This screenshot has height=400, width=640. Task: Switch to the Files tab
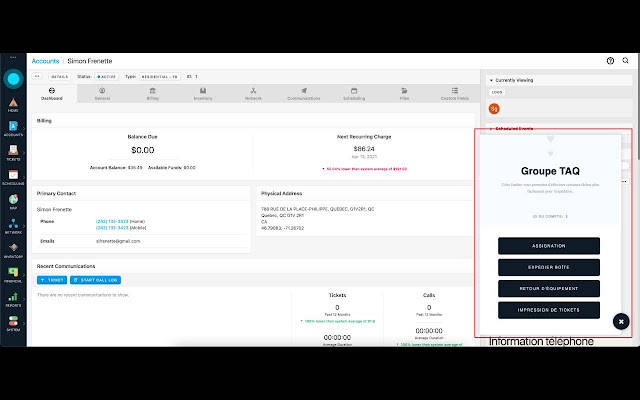point(404,93)
